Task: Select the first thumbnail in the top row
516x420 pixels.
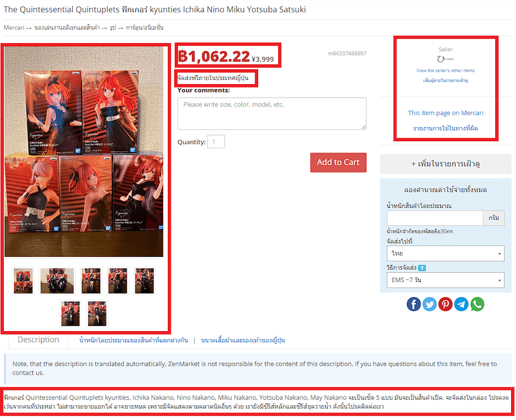Action: [x=23, y=281]
